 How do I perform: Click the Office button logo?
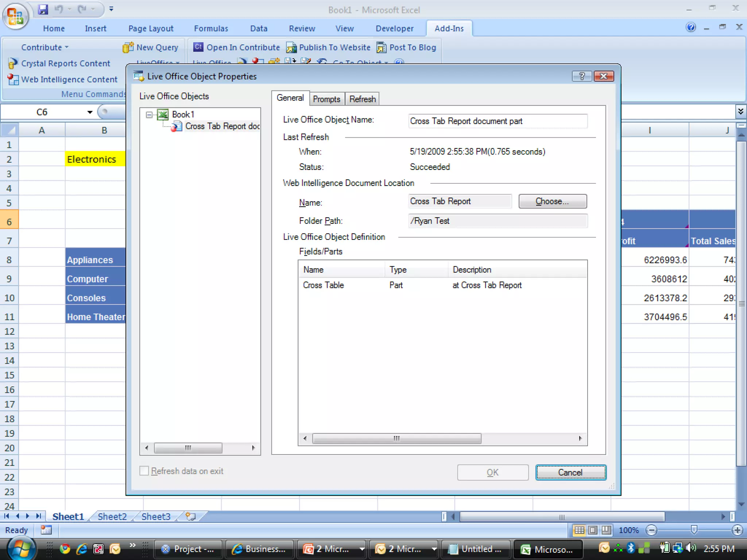pyautogui.click(x=15, y=16)
